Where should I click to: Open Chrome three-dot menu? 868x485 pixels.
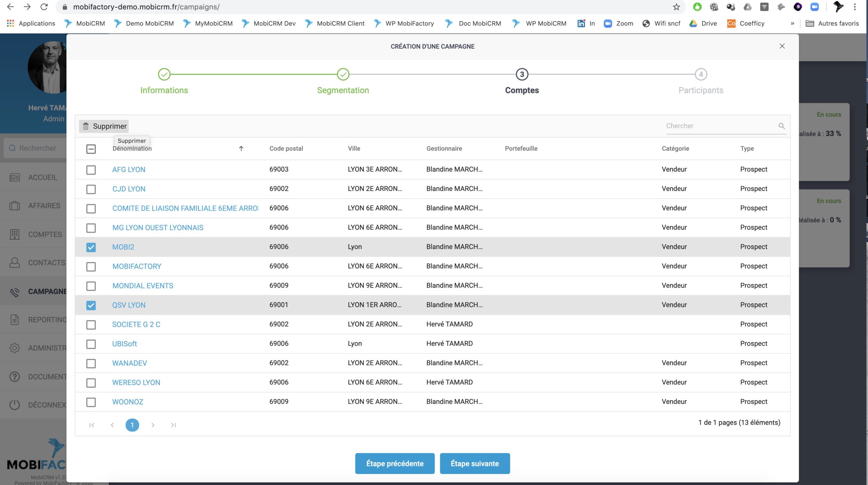click(855, 7)
